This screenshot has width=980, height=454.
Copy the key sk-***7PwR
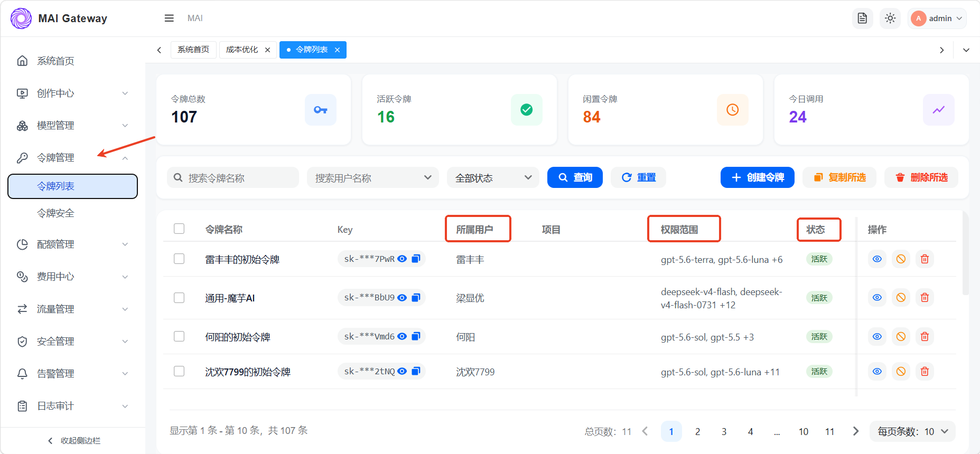pyautogui.click(x=416, y=259)
